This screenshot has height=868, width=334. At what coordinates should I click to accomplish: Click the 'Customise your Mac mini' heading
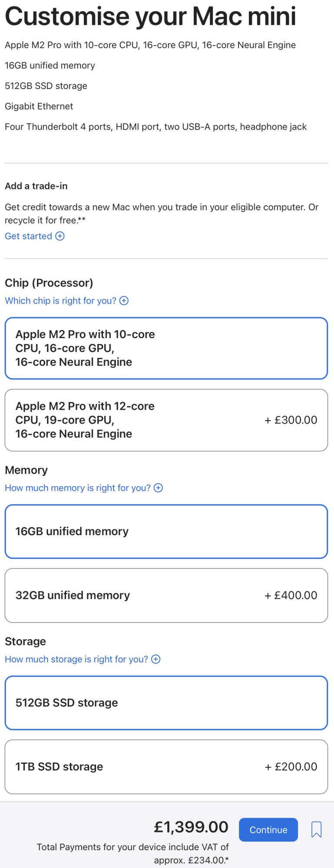click(x=150, y=16)
